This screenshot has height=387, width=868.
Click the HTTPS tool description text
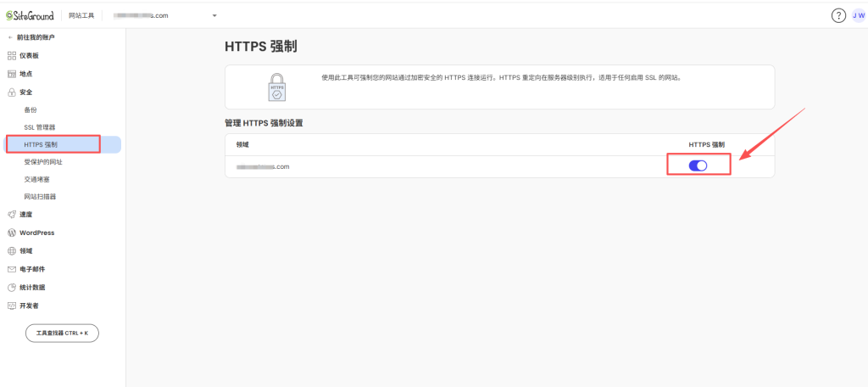pyautogui.click(x=501, y=78)
